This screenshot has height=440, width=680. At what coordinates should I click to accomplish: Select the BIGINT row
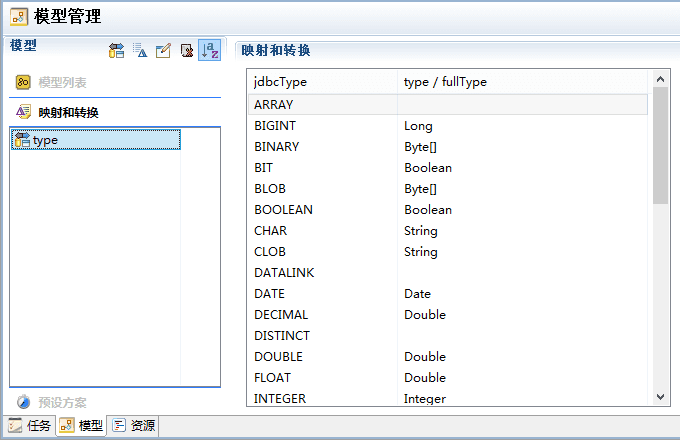448,126
